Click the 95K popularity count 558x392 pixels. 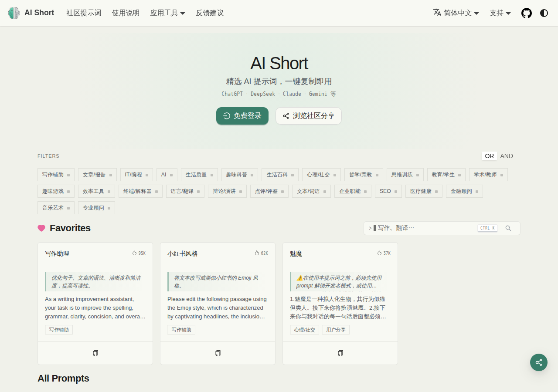[x=139, y=253]
